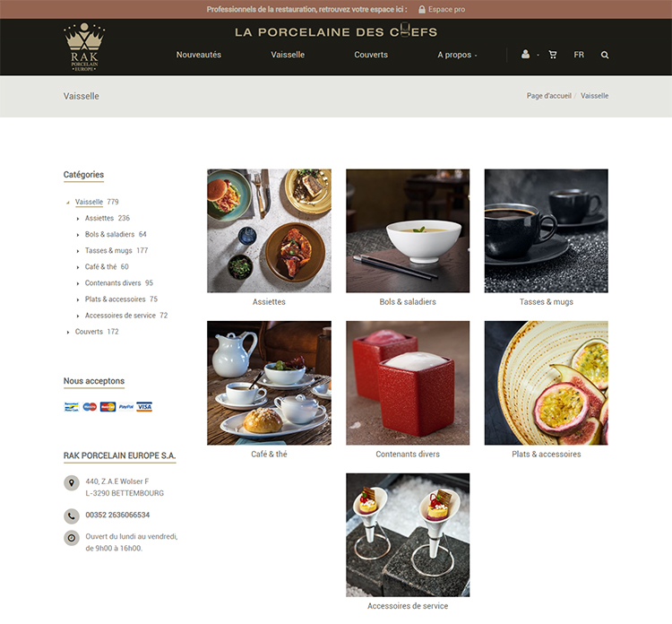
Task: Click the map pin address icon
Action: pos(72,483)
